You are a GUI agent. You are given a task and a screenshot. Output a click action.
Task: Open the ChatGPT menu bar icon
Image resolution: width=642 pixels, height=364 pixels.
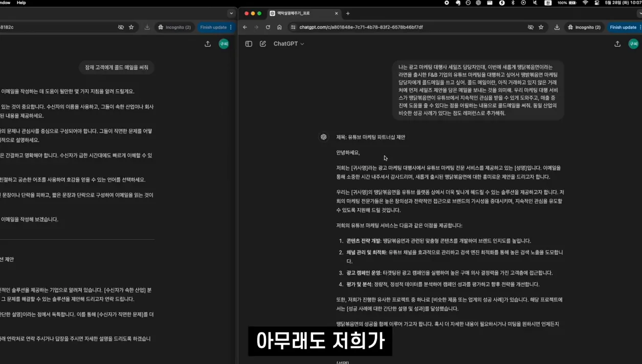tap(478, 3)
